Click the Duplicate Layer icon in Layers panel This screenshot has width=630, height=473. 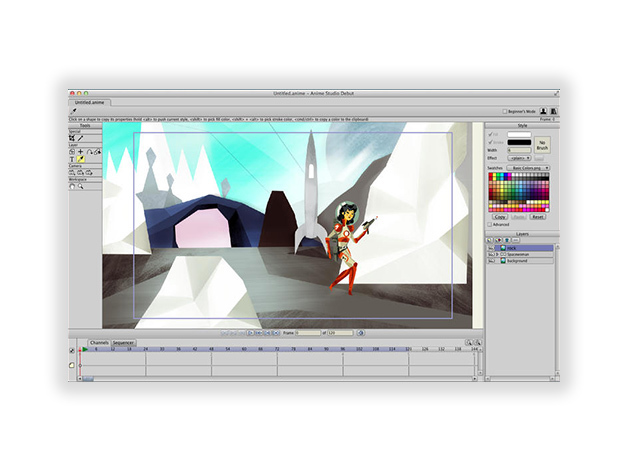pyautogui.click(x=498, y=240)
